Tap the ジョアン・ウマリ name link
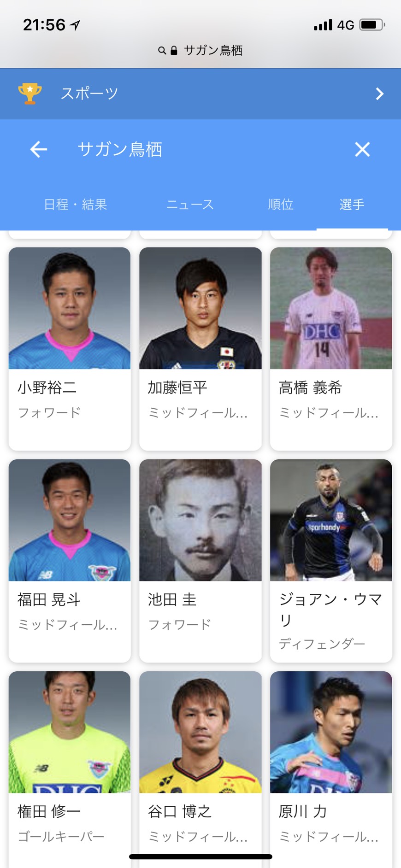 coord(330,610)
